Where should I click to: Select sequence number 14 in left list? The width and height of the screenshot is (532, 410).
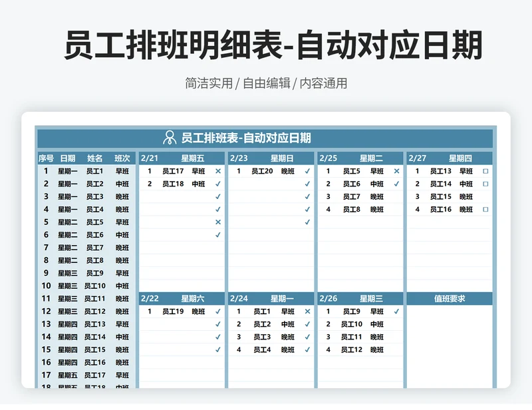coord(46,337)
